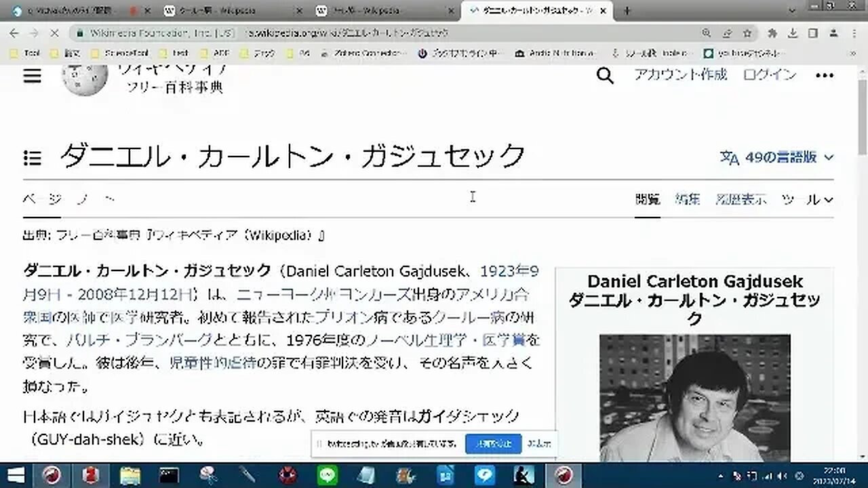This screenshot has height=488, width=868.
Task: Expand the ツール tools dropdown
Action: click(807, 199)
